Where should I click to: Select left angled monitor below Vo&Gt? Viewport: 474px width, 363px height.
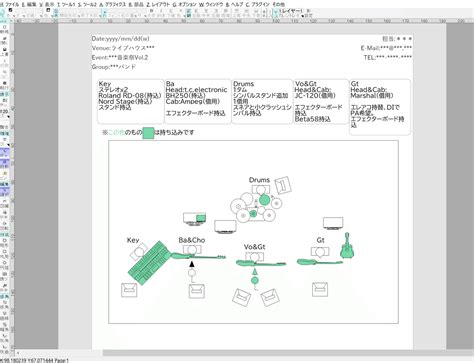coord(241,297)
